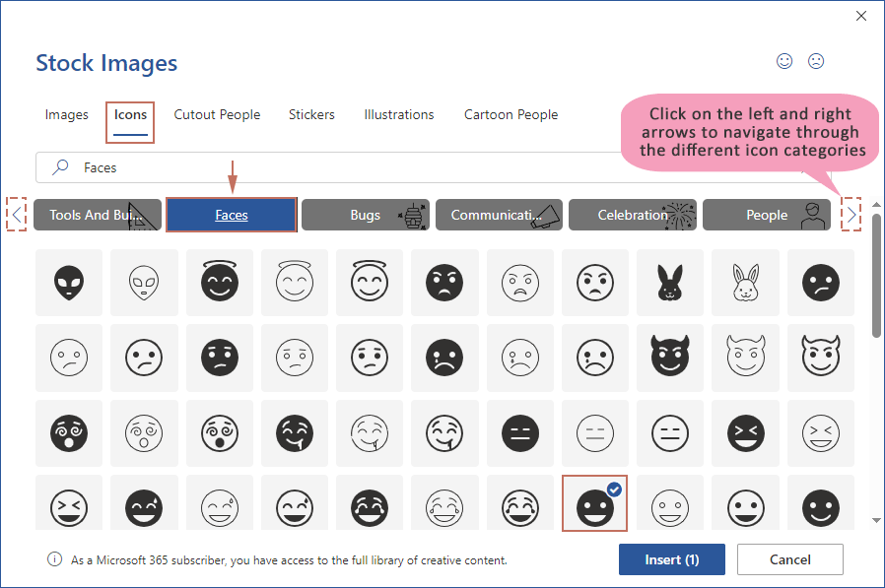885x588 pixels.
Task: Pick the filled devil face icon
Action: (x=670, y=358)
